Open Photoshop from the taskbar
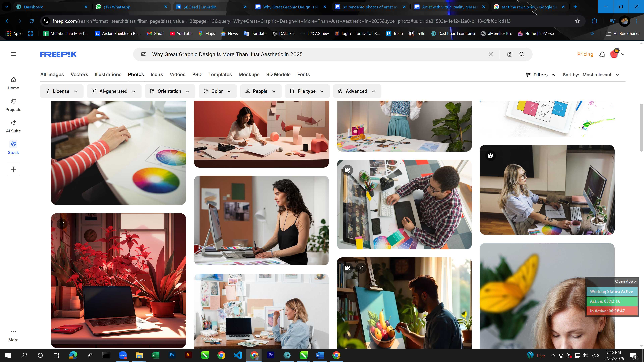Screen dimensions: 644x362 pyautogui.click(x=172, y=355)
